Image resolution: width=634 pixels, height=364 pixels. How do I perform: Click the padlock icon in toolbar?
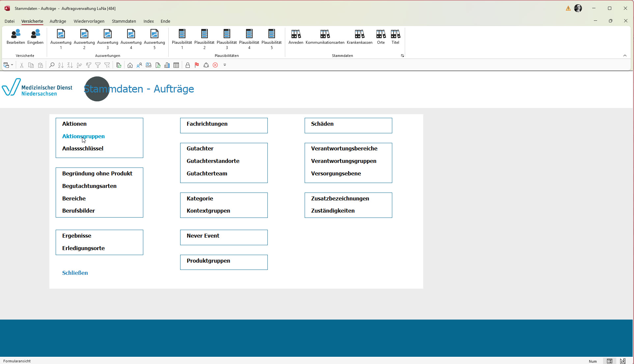coord(187,65)
